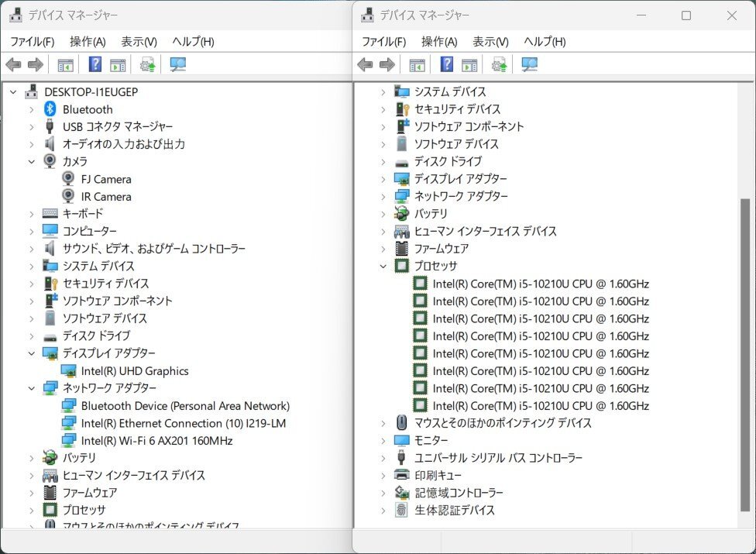Click Forward arrow in left window toolbar
This screenshot has height=554, width=756.
point(36,64)
